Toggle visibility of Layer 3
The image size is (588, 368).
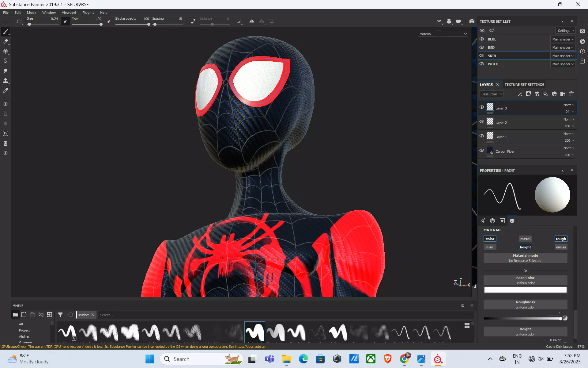click(482, 107)
